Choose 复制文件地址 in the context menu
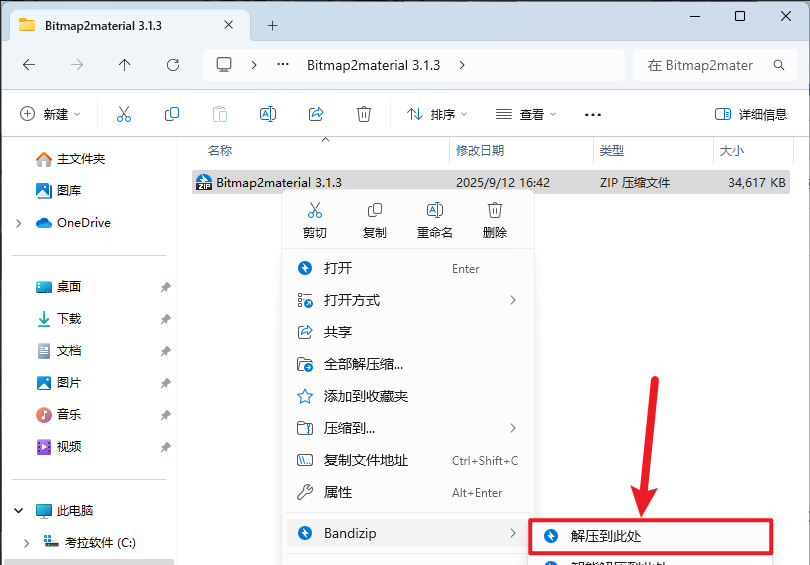The image size is (810, 565). click(x=408, y=460)
